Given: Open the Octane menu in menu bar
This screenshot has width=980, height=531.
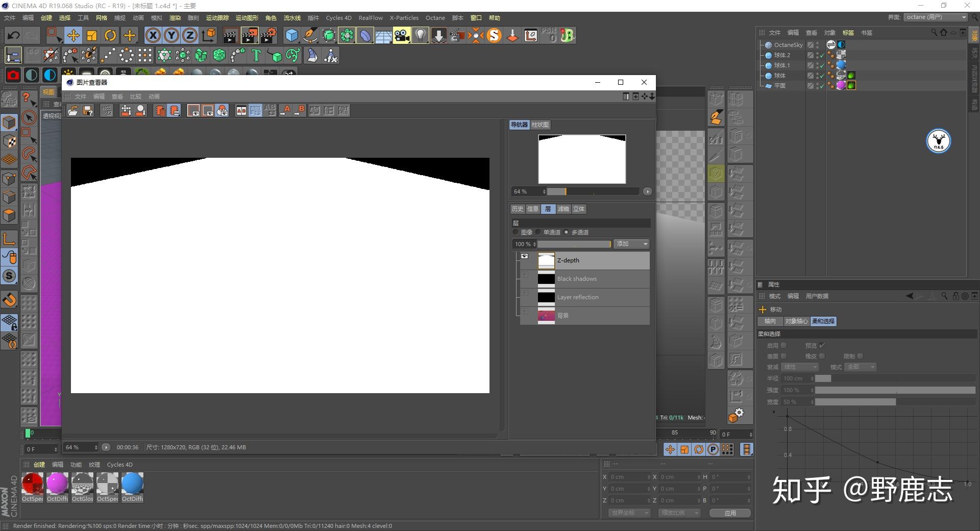Looking at the screenshot, I should coord(435,18).
